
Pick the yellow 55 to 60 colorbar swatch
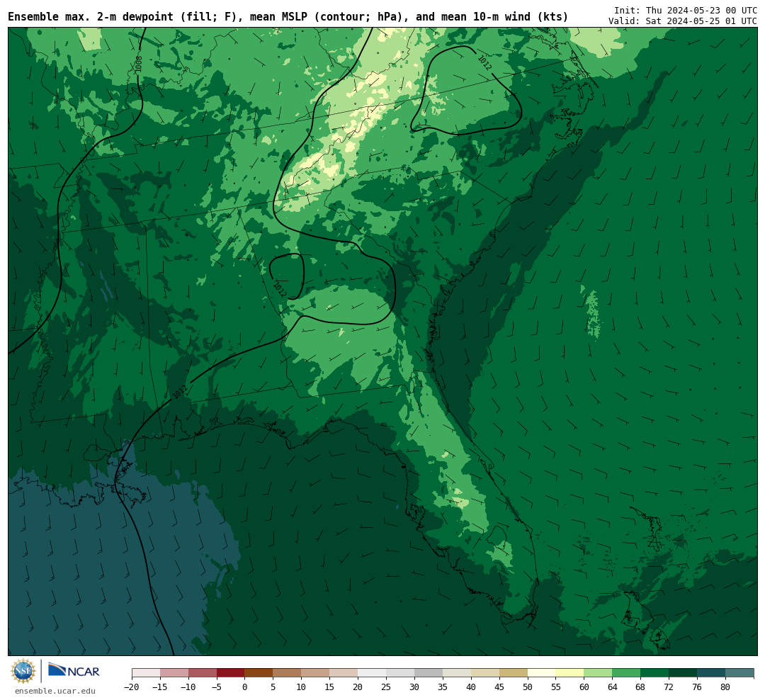(569, 673)
